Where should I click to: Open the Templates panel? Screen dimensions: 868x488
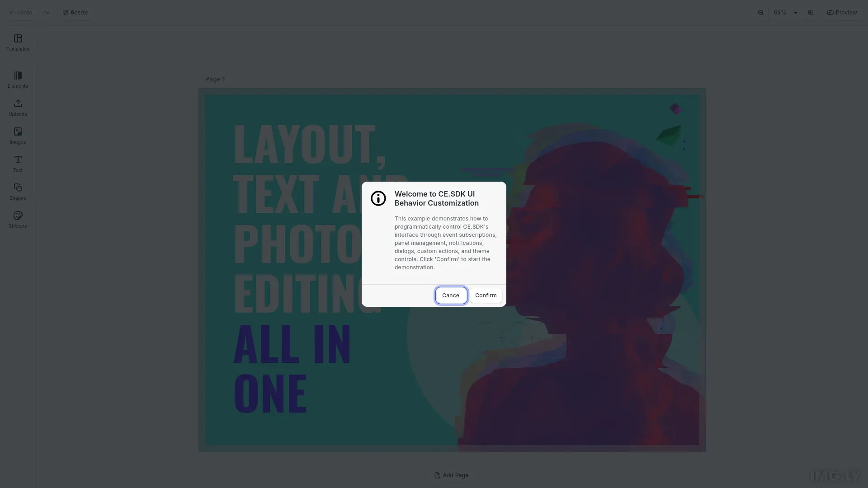(x=18, y=43)
